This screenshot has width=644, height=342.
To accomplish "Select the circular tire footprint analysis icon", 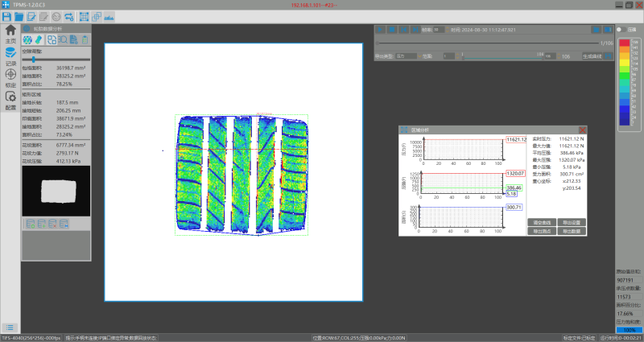I will 27,39.
